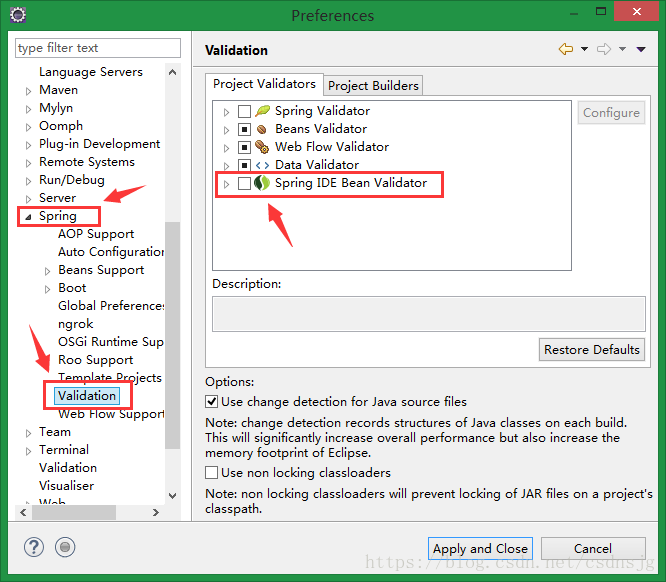
Task: Click the Preferences window gear icon
Action: click(18, 15)
